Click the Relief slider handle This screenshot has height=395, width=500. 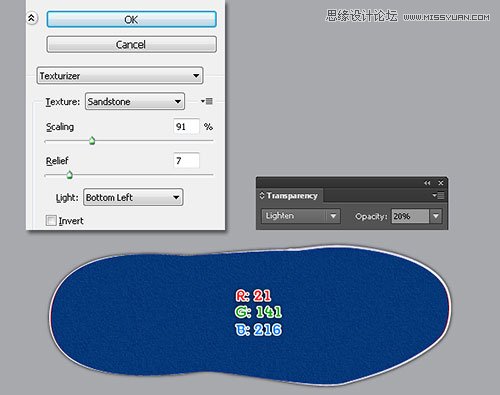tap(69, 175)
